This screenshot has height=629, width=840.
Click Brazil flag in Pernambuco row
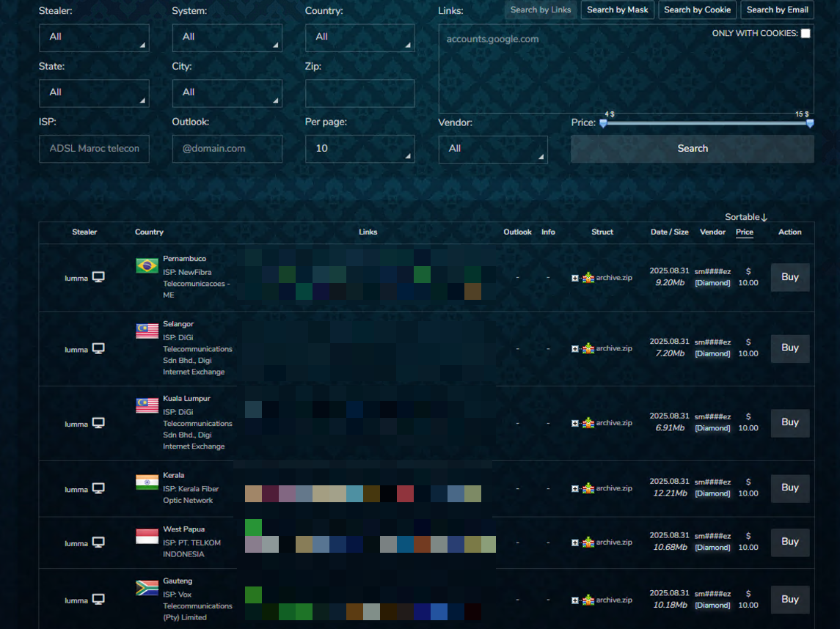click(147, 265)
